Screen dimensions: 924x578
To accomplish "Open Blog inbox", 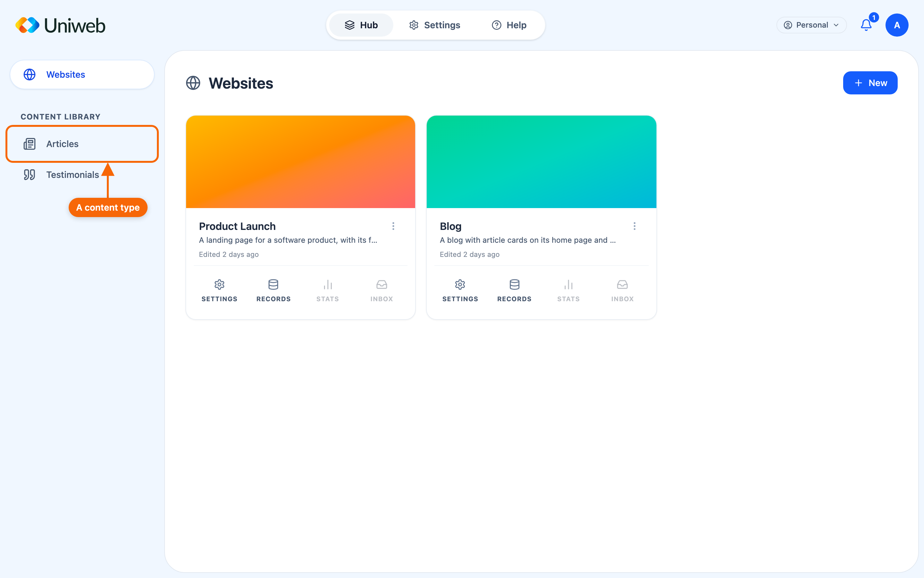I will point(622,291).
